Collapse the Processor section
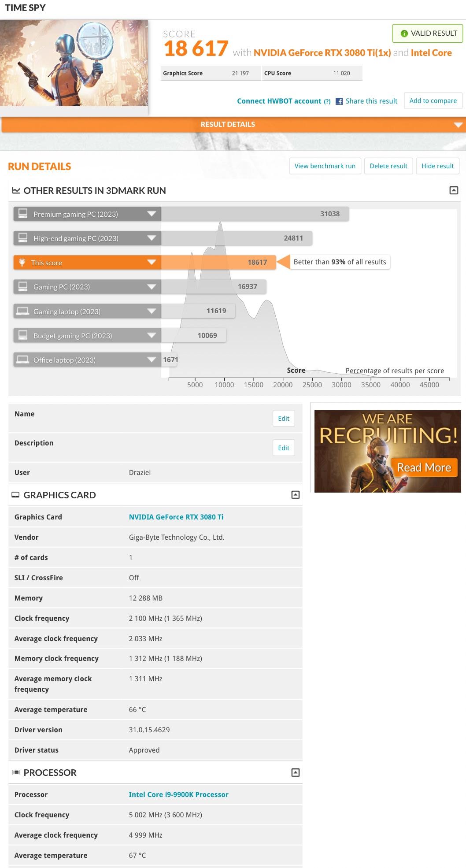This screenshot has width=466, height=868. point(296,772)
